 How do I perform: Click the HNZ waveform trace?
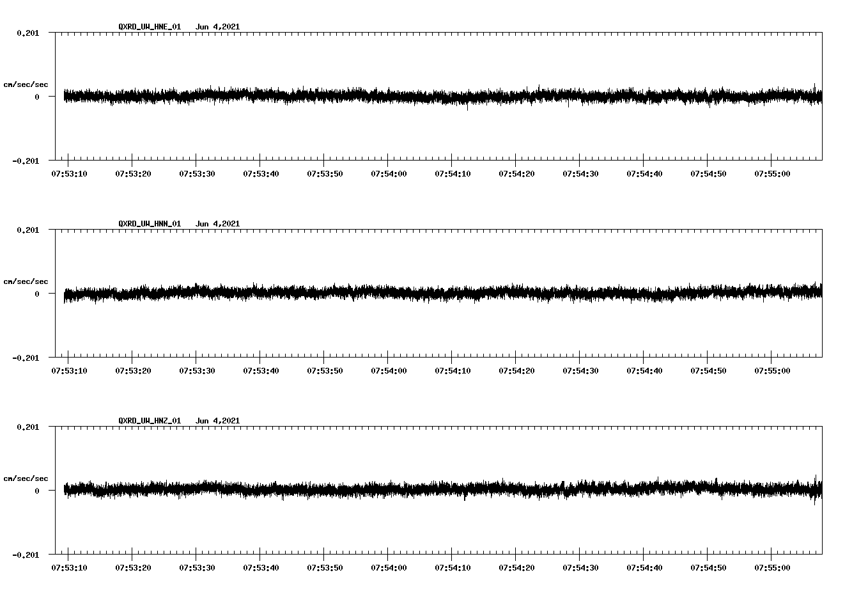pyautogui.click(x=443, y=490)
